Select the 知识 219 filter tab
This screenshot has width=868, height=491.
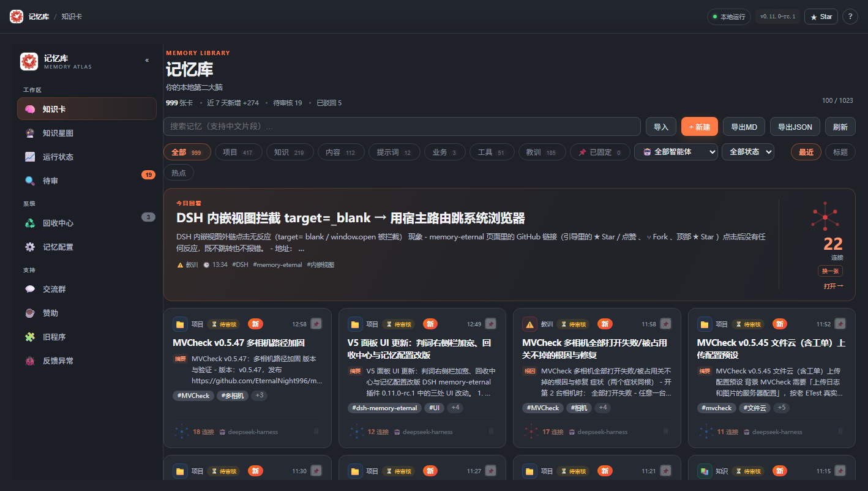(290, 152)
